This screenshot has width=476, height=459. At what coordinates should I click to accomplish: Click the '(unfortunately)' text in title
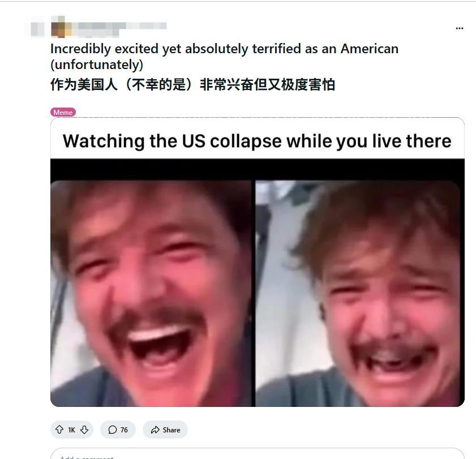pos(97,65)
